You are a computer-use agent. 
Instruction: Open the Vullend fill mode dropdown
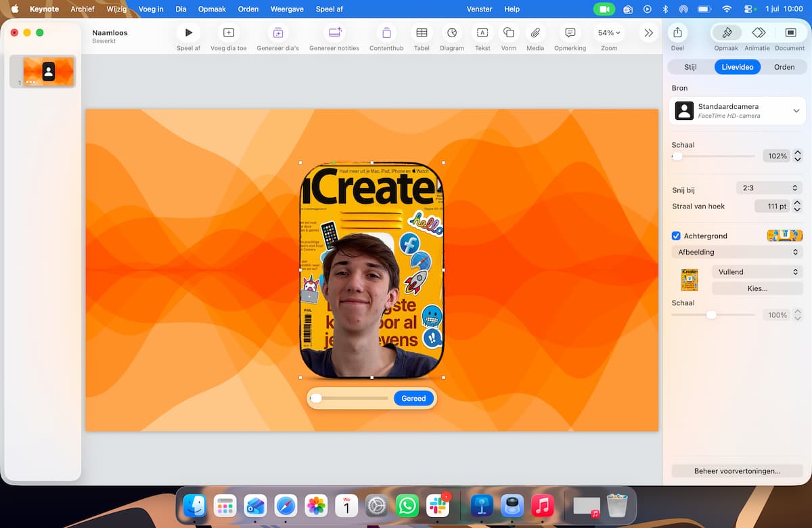click(x=757, y=271)
